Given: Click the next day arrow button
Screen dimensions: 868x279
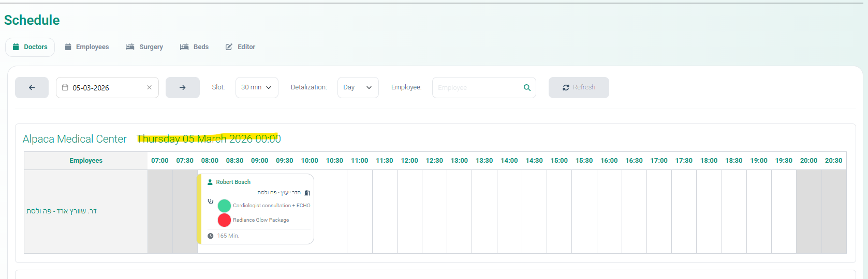Looking at the screenshot, I should tap(182, 87).
